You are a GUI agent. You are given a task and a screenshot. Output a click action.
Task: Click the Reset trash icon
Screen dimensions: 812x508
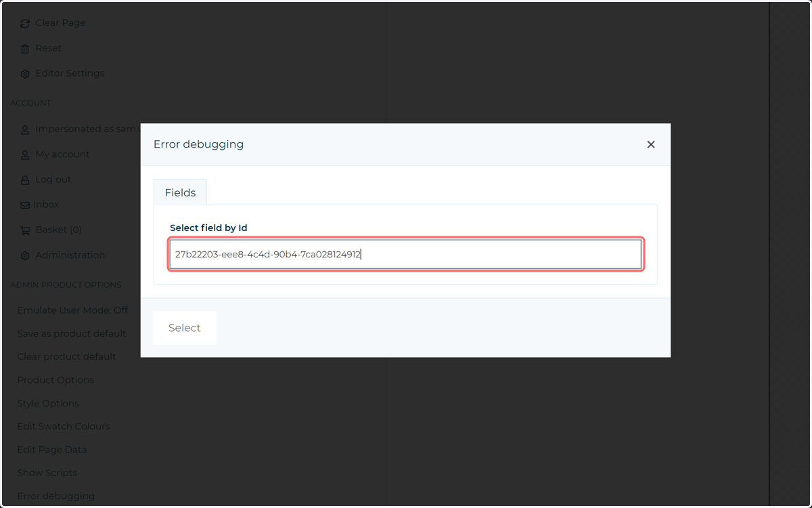tap(25, 49)
